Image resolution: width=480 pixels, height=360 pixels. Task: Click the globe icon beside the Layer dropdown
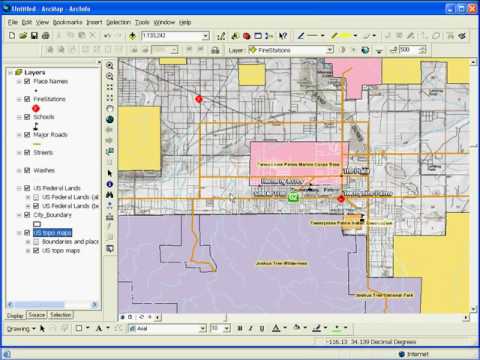pos(365,50)
